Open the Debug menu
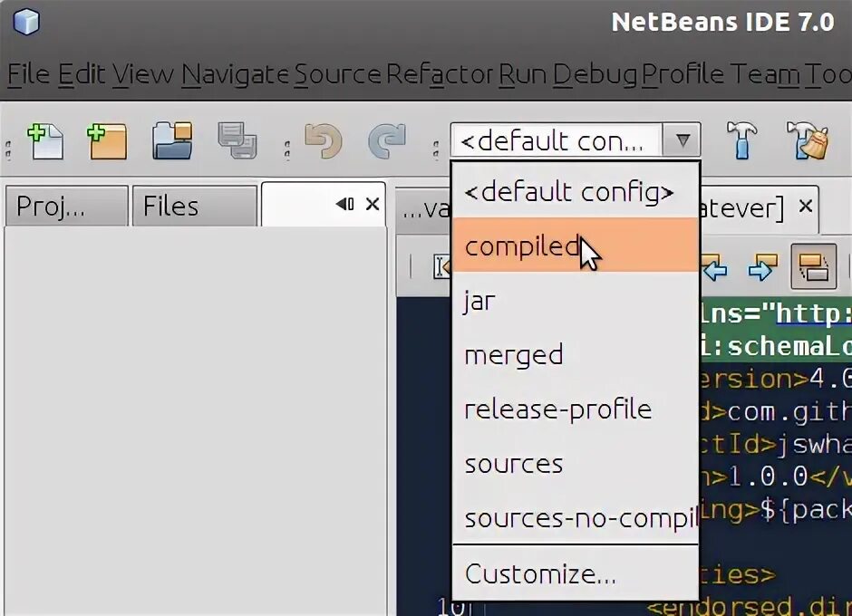 595,74
